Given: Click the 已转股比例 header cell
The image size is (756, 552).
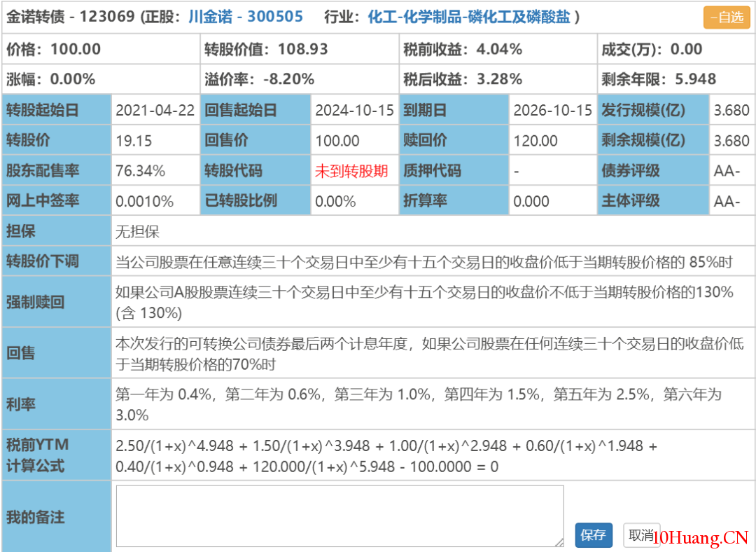Looking at the screenshot, I should (x=255, y=200).
